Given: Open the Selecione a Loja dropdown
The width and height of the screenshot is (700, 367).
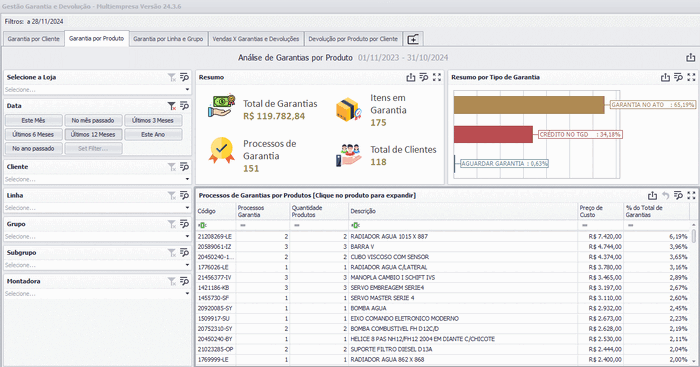Looking at the screenshot, I should (97, 90).
